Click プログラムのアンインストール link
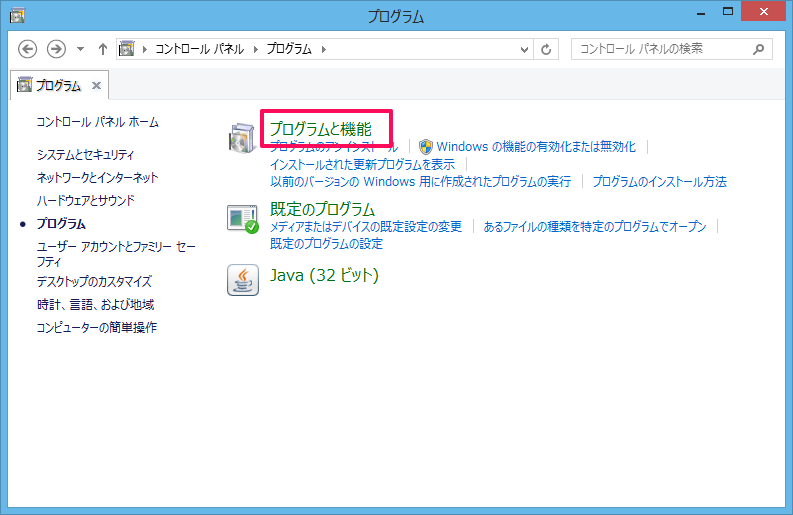 point(334,147)
